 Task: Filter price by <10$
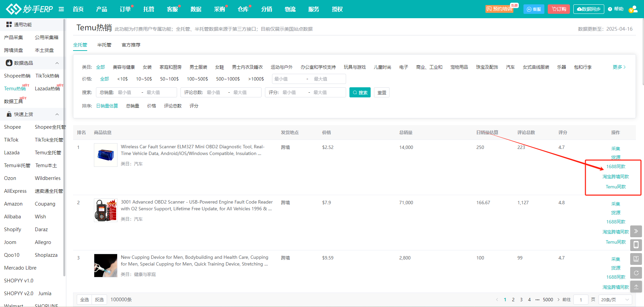(123, 79)
